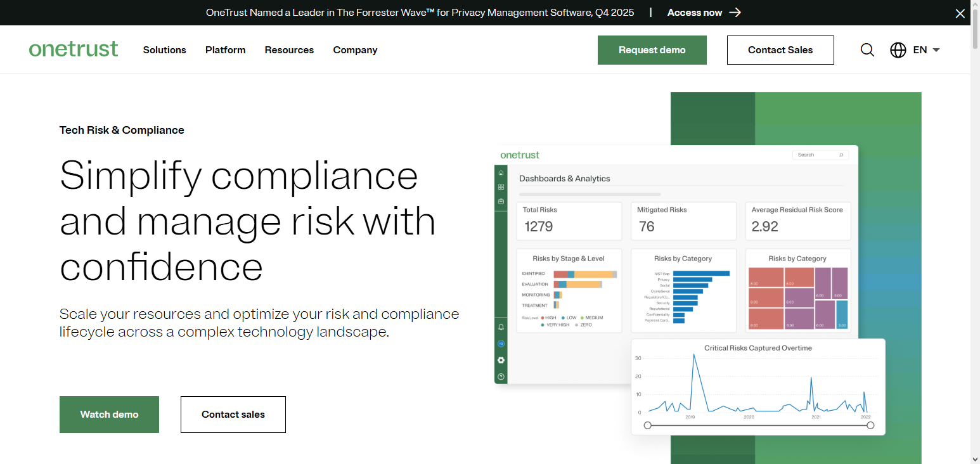Click the help question mark icon
This screenshot has height=464, width=980.
[501, 377]
